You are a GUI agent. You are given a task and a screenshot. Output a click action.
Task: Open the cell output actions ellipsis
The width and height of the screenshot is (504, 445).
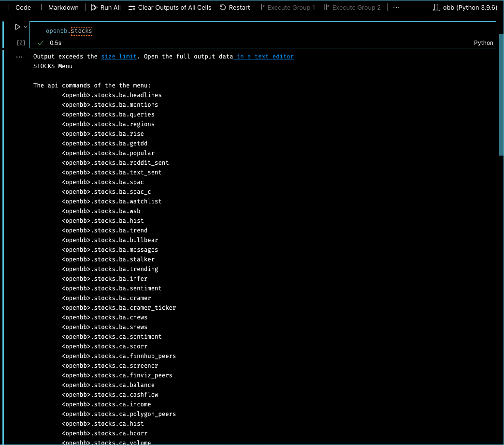pos(19,57)
